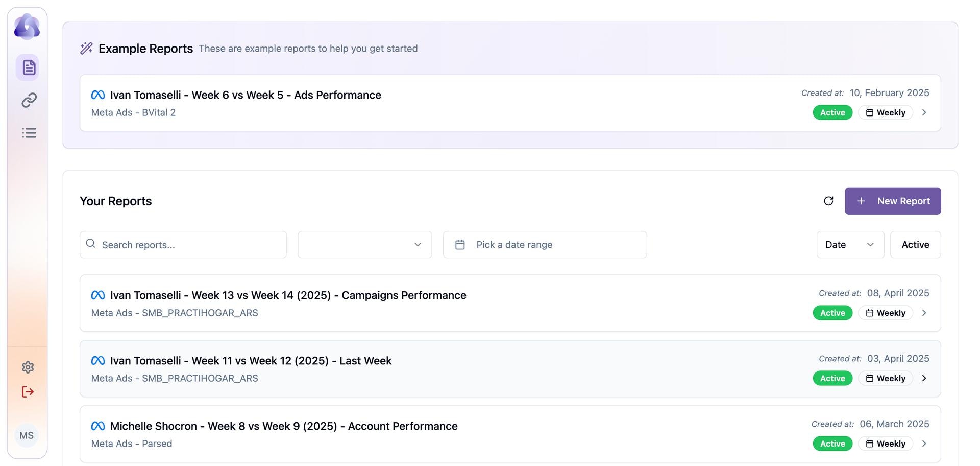This screenshot has width=980, height=466.
Task: Open Week 13 vs Week 14 Campaigns report
Action: point(288,295)
